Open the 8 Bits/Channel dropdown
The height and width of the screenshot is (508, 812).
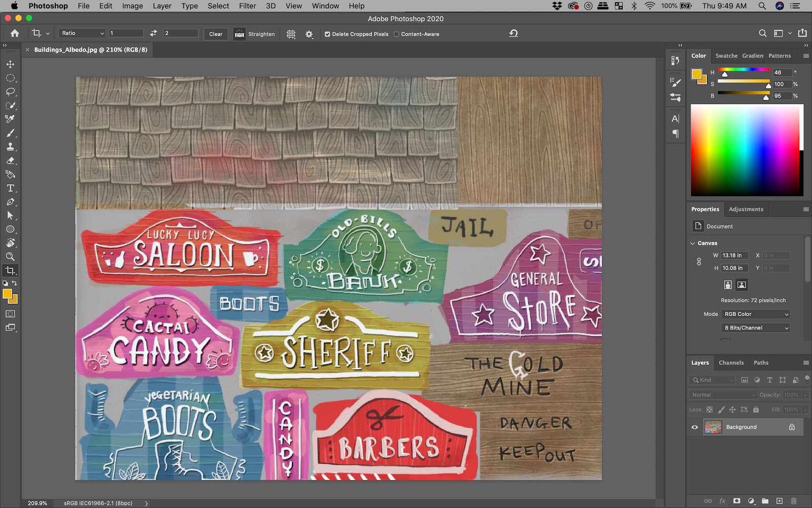756,328
